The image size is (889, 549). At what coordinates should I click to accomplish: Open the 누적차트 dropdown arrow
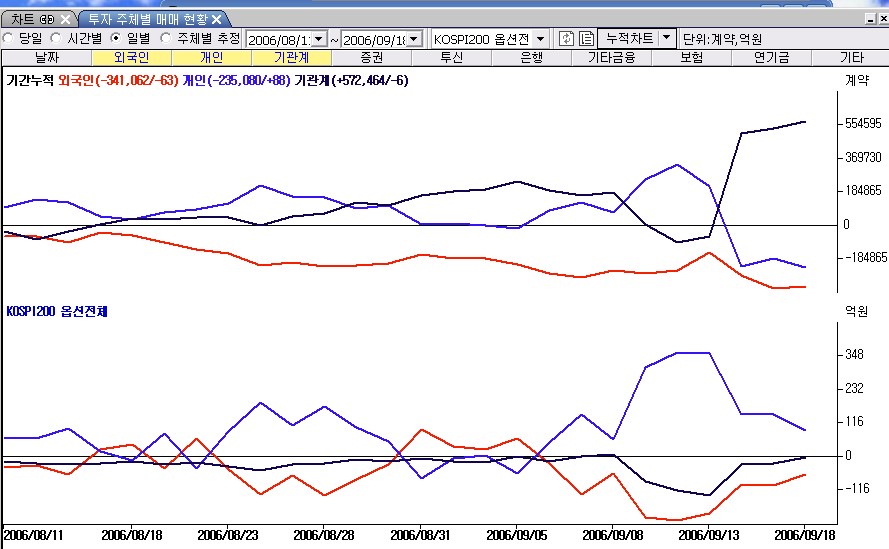pos(667,38)
